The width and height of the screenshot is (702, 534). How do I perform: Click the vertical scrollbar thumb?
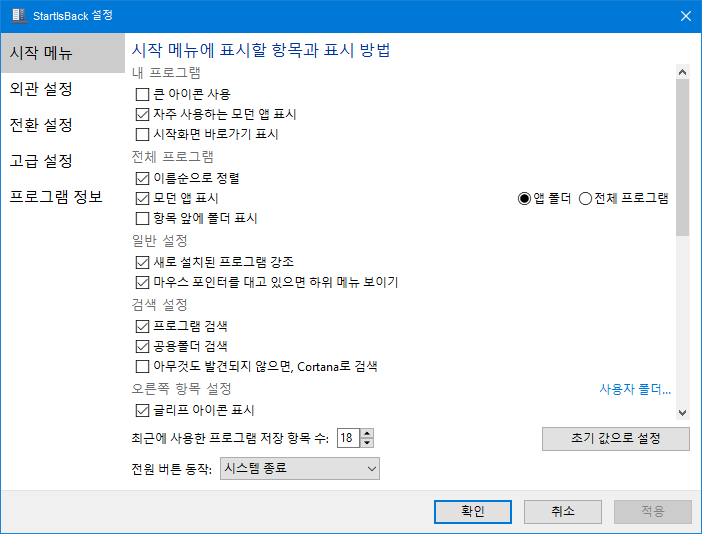tap(682, 158)
